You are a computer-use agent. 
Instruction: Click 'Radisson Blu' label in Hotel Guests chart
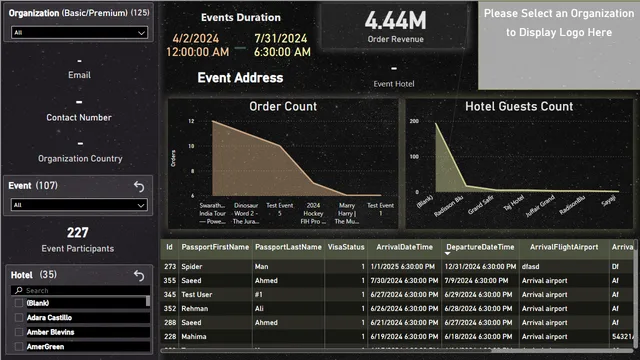(x=448, y=206)
